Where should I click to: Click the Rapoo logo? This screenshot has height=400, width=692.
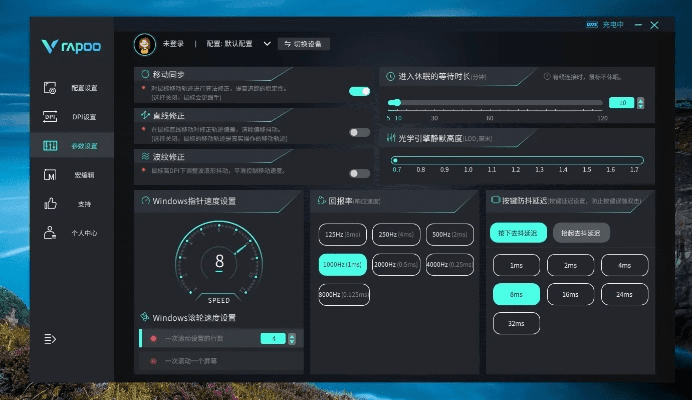click(71, 46)
